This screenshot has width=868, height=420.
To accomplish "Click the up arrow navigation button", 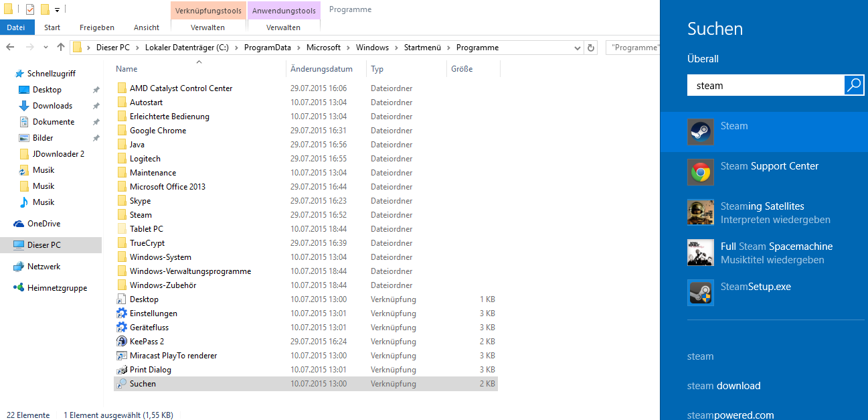I will click(x=61, y=48).
